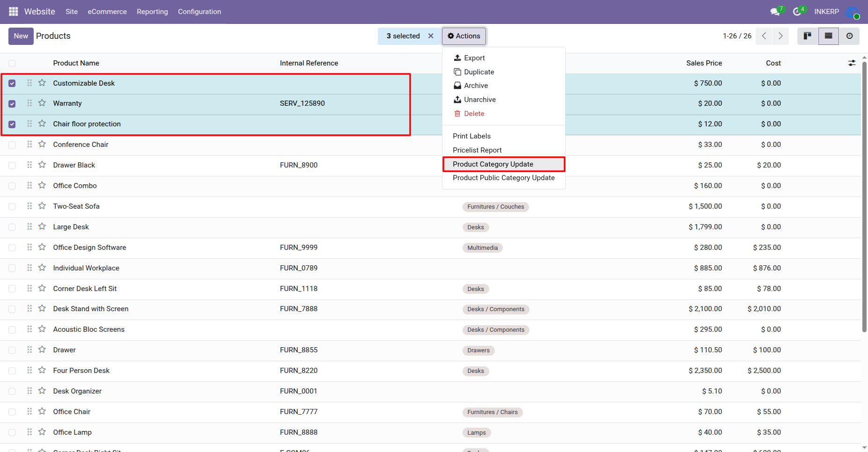
Task: Click the INKERP user avatar
Action: point(853,12)
